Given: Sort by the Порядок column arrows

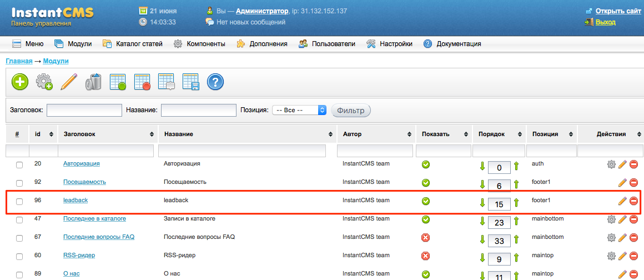Looking at the screenshot, I should (x=520, y=134).
